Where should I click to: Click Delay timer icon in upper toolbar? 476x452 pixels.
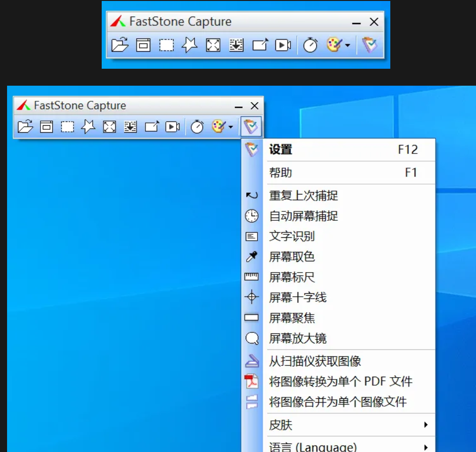[x=310, y=45]
